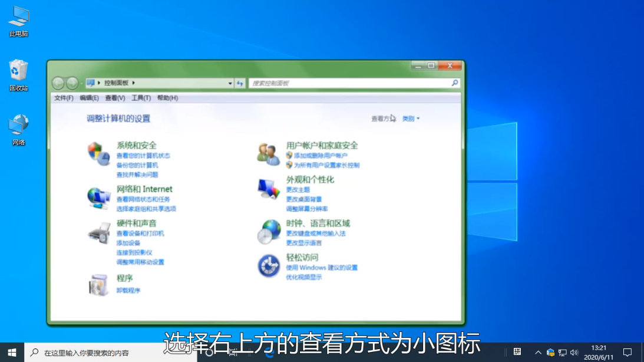Image resolution: width=644 pixels, height=362 pixels.
Task: Expand the 控制面板 breadcrumb arrow
Action: [134, 83]
